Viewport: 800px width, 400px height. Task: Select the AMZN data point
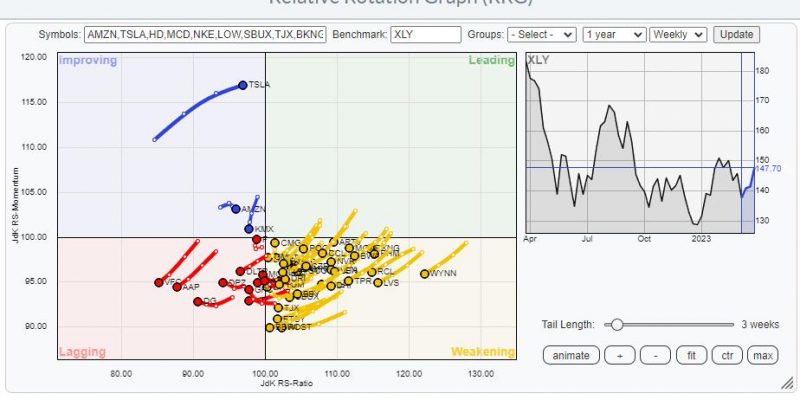point(236,209)
